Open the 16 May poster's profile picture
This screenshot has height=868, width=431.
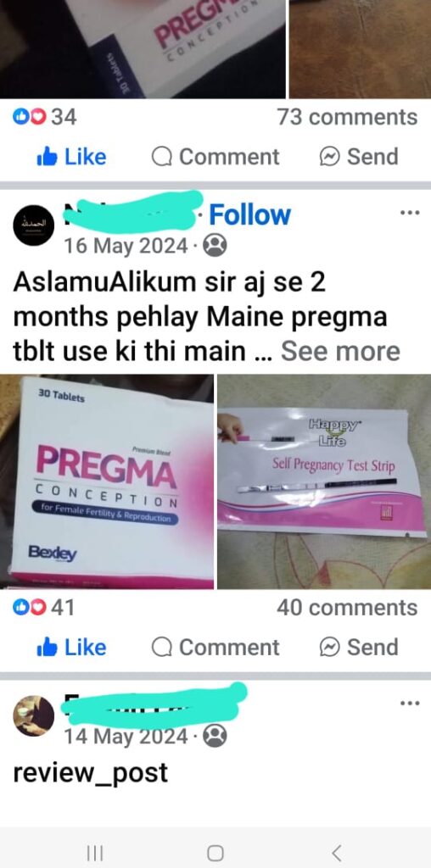(x=33, y=225)
